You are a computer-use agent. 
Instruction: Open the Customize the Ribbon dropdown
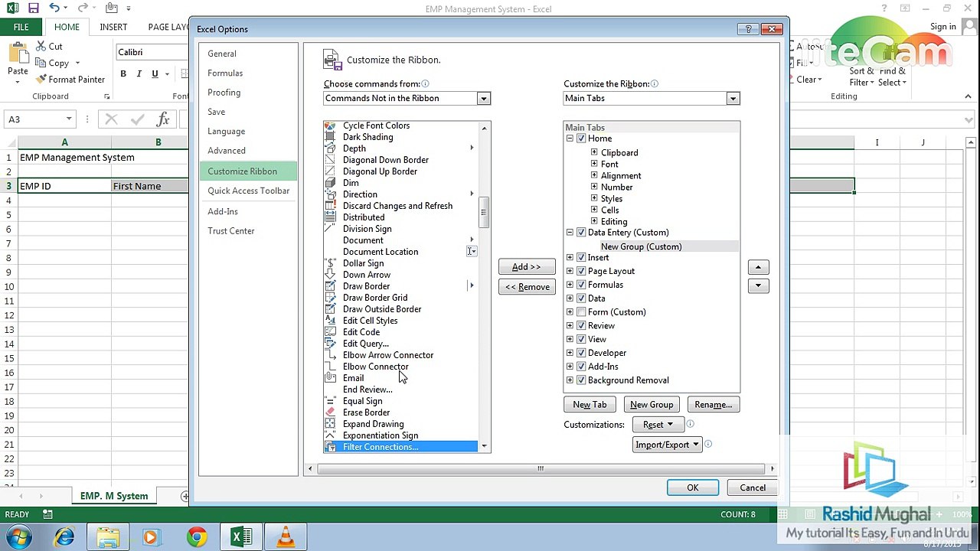pos(733,99)
